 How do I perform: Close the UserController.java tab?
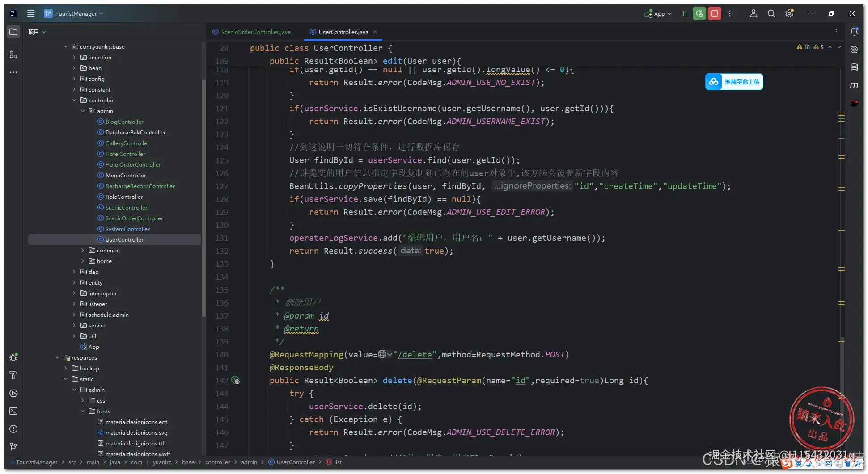(375, 32)
